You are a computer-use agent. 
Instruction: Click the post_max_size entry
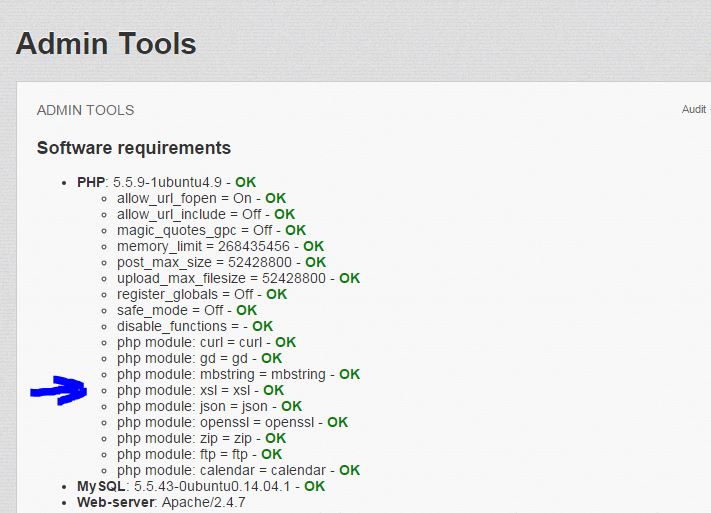[x=221, y=262]
